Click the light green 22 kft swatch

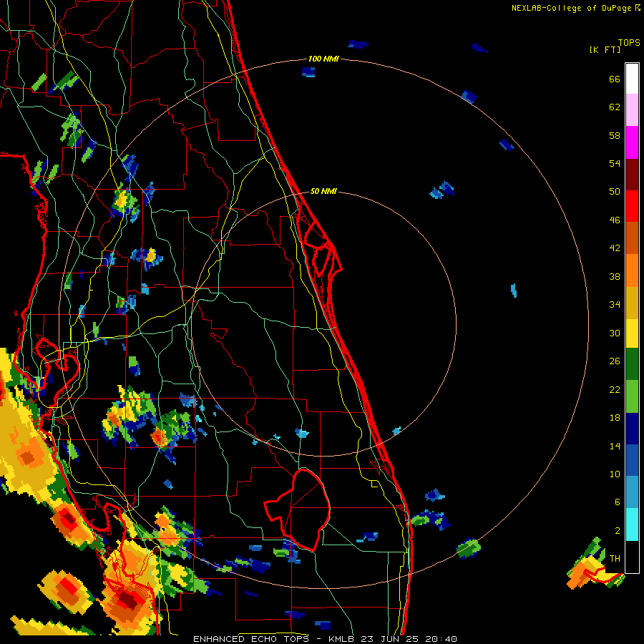pyautogui.click(x=632, y=396)
